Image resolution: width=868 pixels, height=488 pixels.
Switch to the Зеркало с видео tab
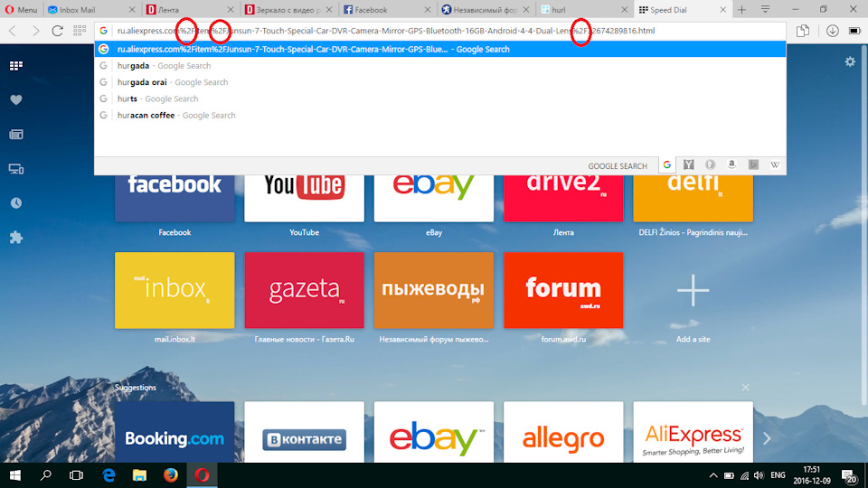[288, 10]
